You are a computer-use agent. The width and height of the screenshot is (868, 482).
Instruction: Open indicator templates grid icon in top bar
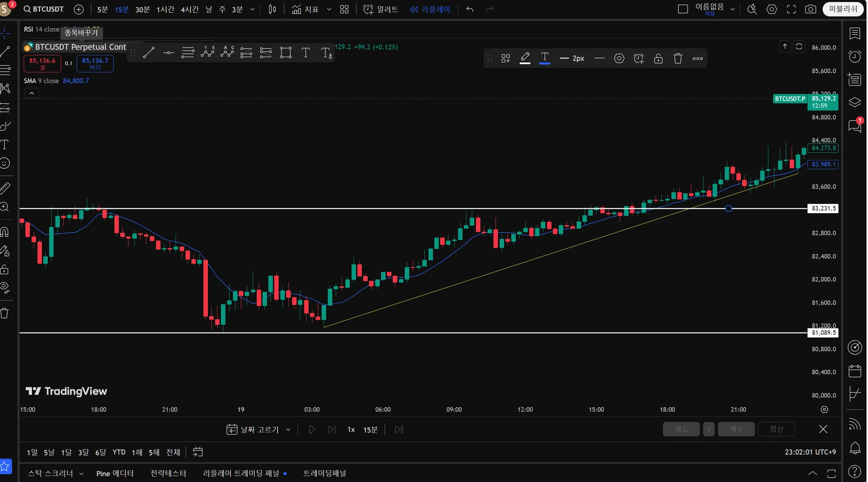pyautogui.click(x=344, y=9)
